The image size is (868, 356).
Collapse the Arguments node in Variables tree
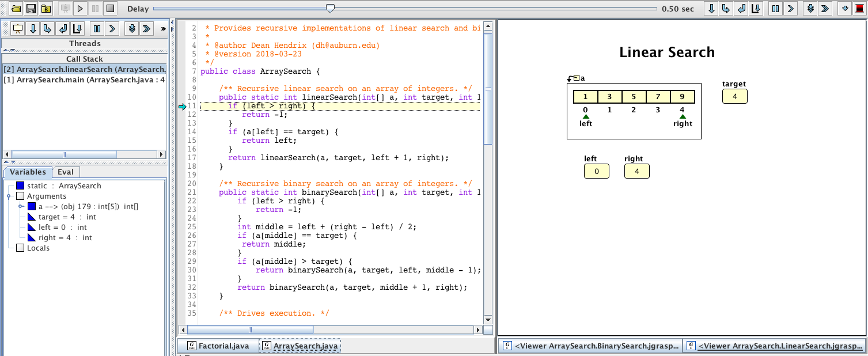(x=10, y=196)
